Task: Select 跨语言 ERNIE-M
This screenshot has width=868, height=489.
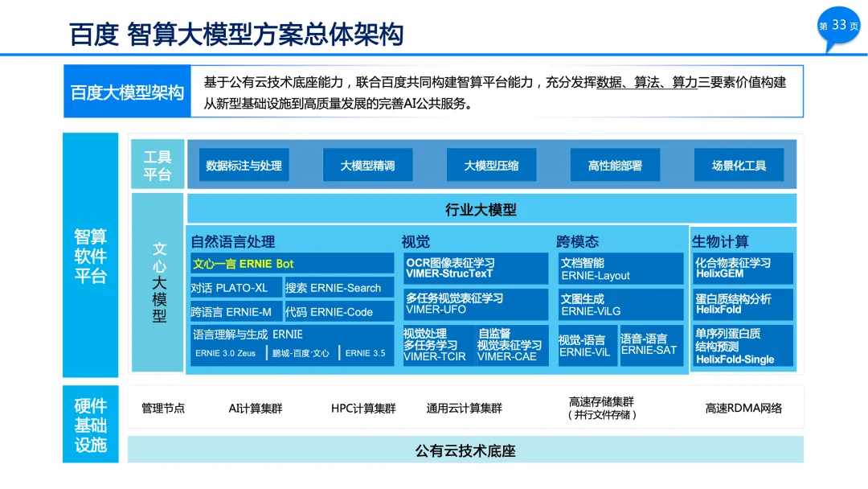Action: [x=235, y=312]
